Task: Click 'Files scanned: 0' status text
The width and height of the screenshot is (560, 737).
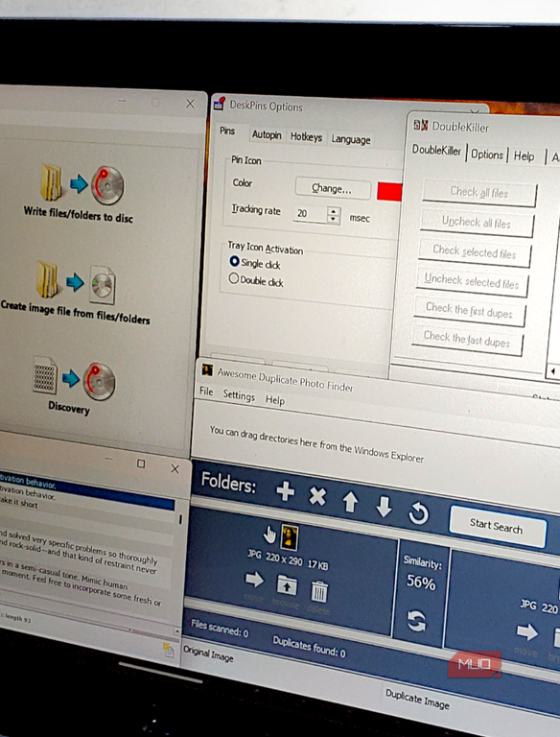Action: point(220,629)
